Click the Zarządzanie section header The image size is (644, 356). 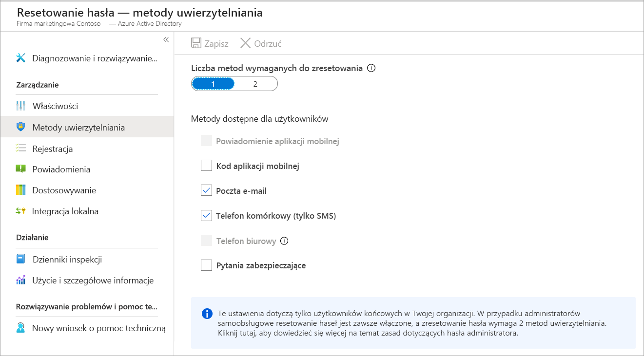coord(38,85)
